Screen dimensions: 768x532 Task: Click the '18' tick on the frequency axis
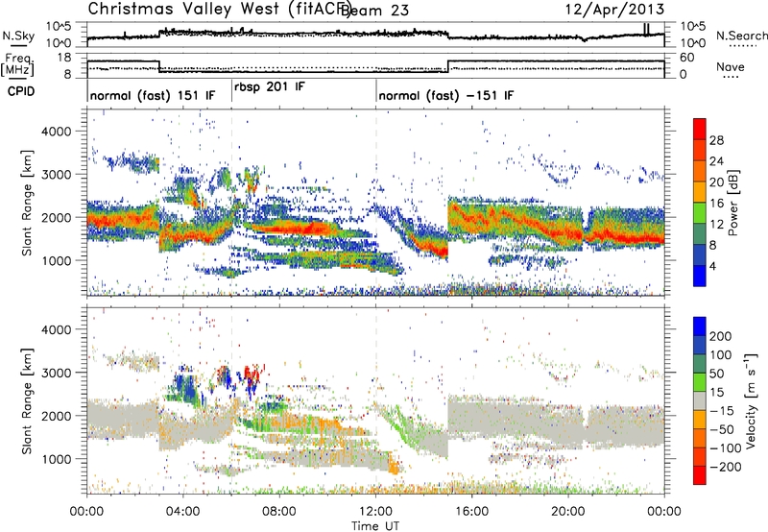click(x=63, y=58)
